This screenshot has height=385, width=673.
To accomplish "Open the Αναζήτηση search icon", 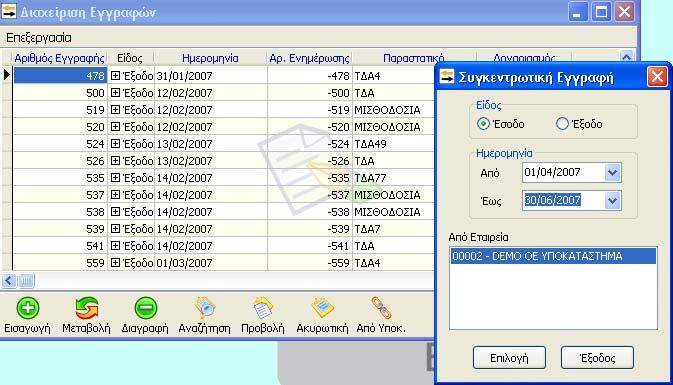I will coord(205,308).
